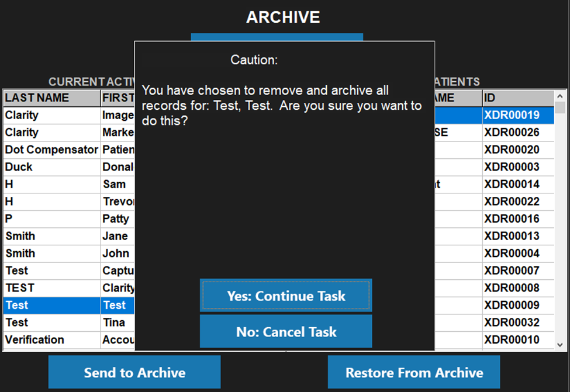Click scrollbar down arrow in archived list
The width and height of the screenshot is (570, 392).
pos(560,345)
